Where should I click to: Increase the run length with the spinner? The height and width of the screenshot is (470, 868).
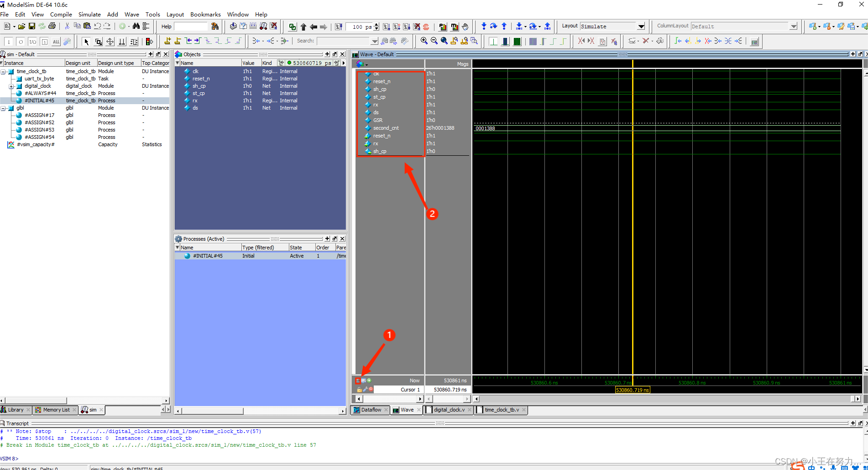[376, 25]
